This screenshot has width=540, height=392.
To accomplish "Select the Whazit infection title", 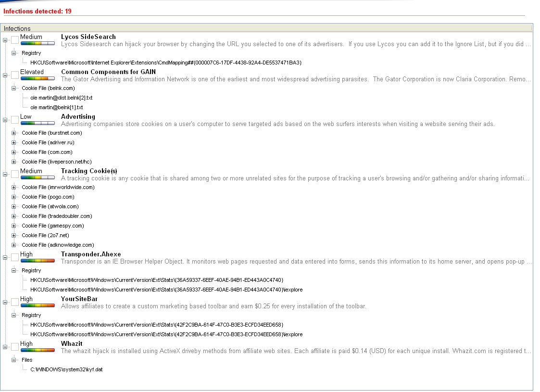I will pos(72,344).
